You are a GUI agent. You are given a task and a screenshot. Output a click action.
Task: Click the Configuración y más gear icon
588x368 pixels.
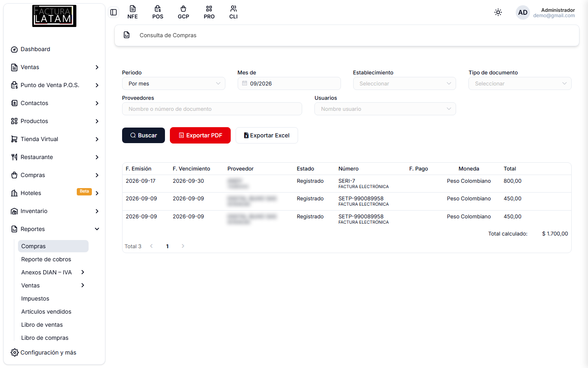[x=15, y=352]
